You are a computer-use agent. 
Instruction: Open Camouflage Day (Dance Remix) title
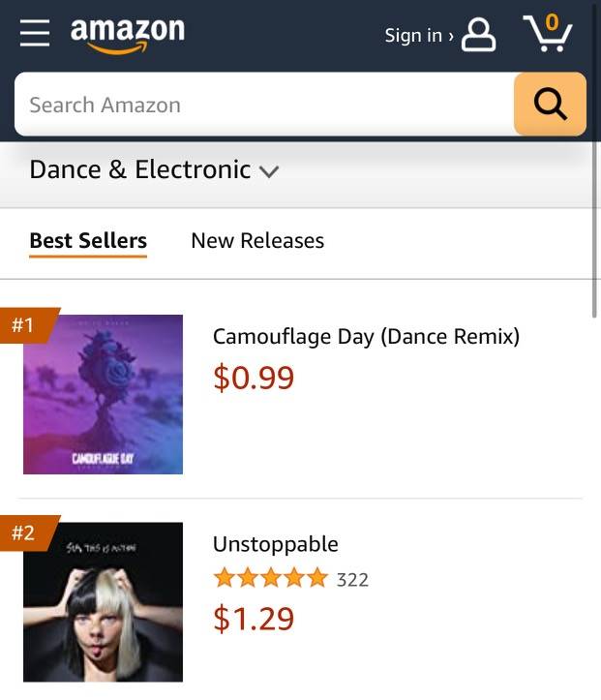[367, 336]
